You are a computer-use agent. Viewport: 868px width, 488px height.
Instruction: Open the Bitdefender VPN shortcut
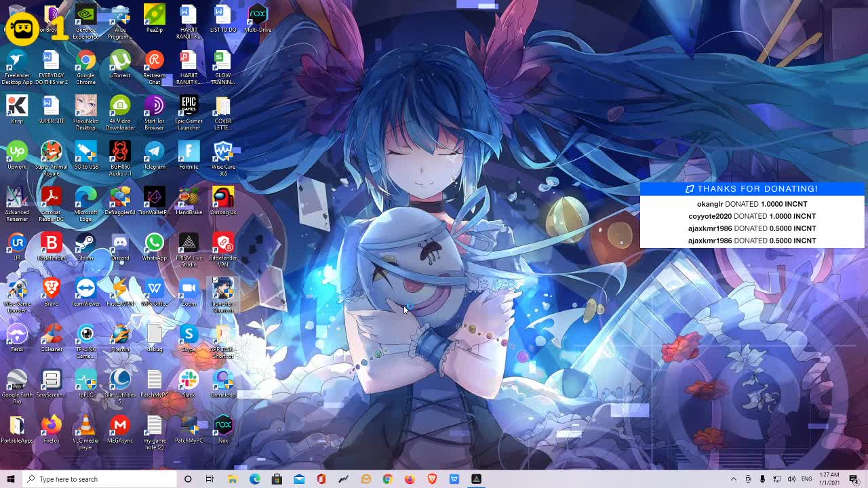(x=222, y=249)
